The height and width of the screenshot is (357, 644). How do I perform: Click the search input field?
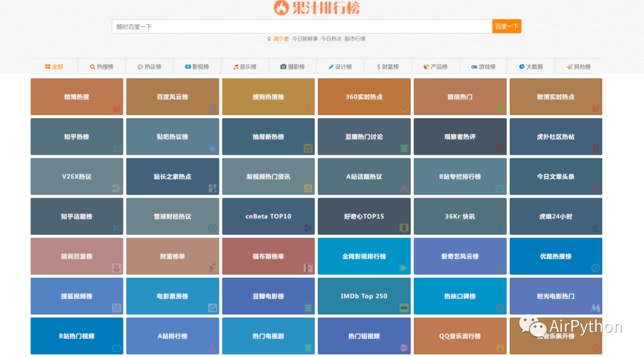302,26
